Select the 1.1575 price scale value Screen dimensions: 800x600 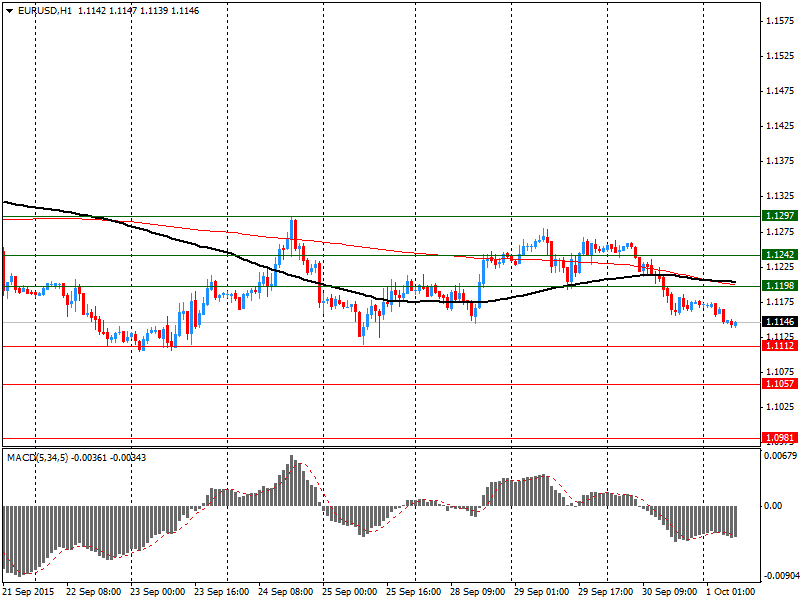click(781, 21)
